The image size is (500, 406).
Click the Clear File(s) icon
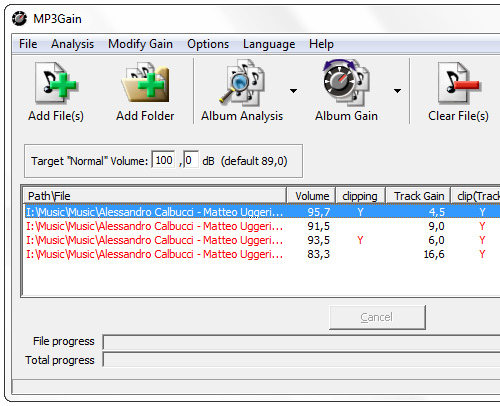pos(458,91)
